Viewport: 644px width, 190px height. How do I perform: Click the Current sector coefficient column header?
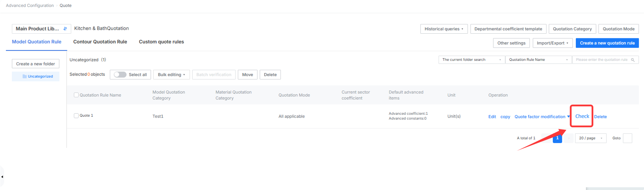pos(355,95)
